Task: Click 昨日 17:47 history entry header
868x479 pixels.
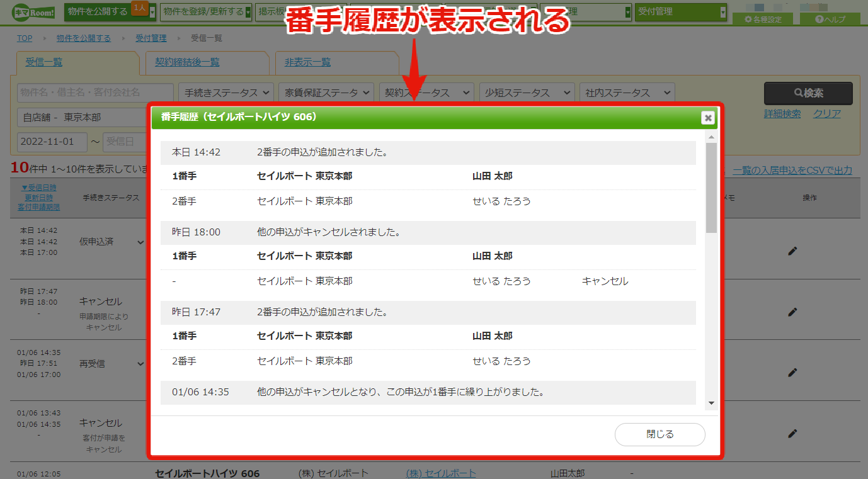Action: pyautogui.click(x=428, y=312)
